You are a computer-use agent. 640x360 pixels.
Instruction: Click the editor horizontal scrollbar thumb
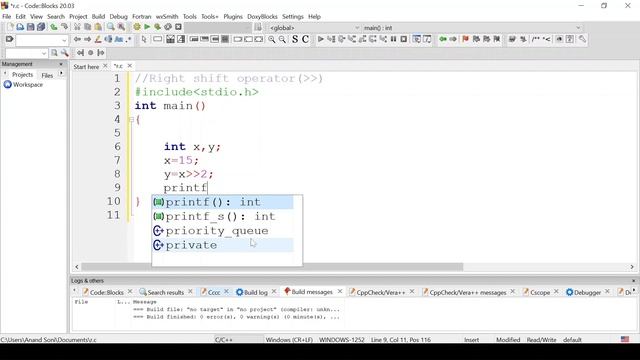coord(272,267)
